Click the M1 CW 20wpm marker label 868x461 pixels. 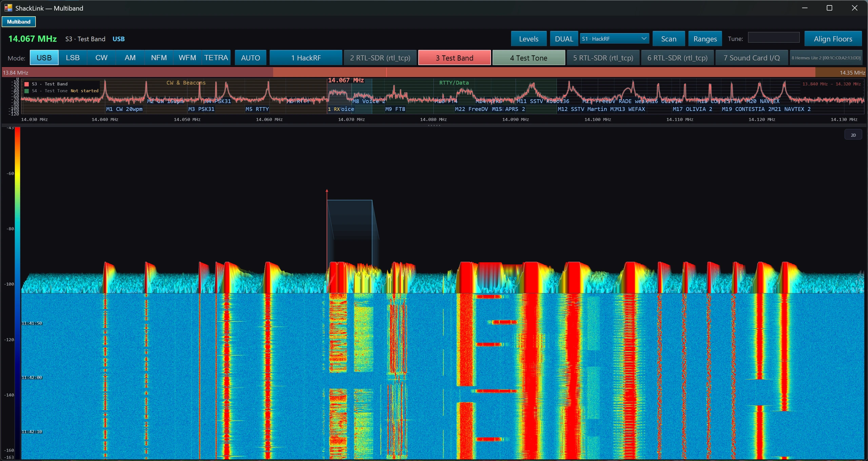coord(124,109)
